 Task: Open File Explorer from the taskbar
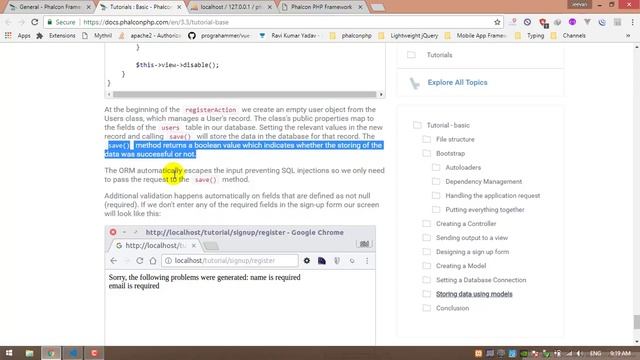coord(29,353)
